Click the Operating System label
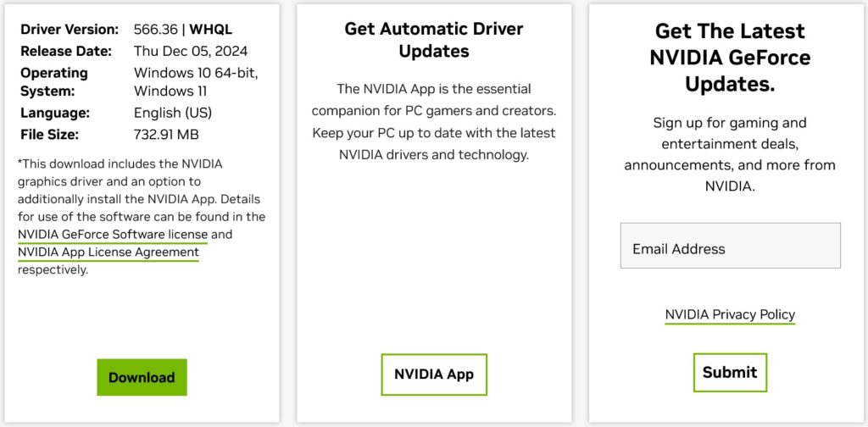Viewport: 868px width, 427px height. [x=54, y=82]
